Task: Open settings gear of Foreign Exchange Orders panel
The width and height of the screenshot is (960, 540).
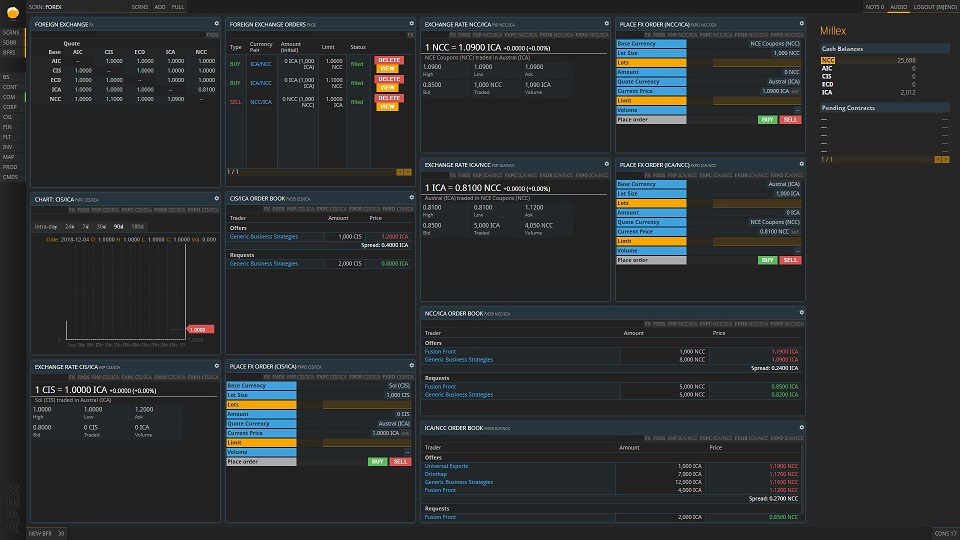Action: tap(411, 23)
